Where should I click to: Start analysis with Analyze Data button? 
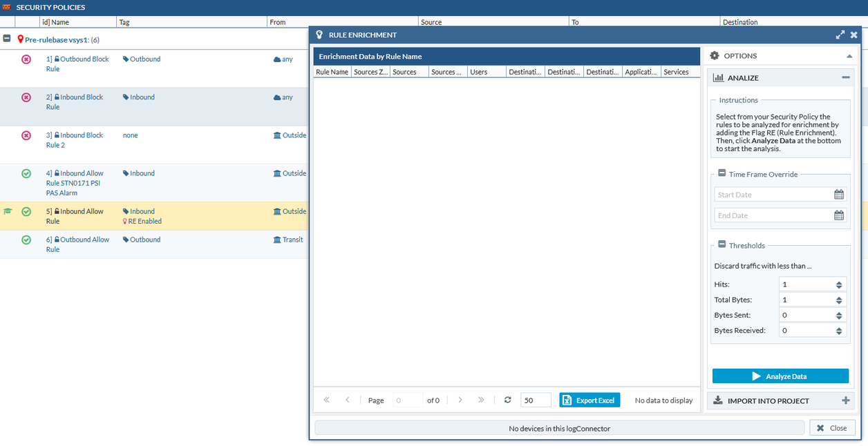click(x=780, y=376)
